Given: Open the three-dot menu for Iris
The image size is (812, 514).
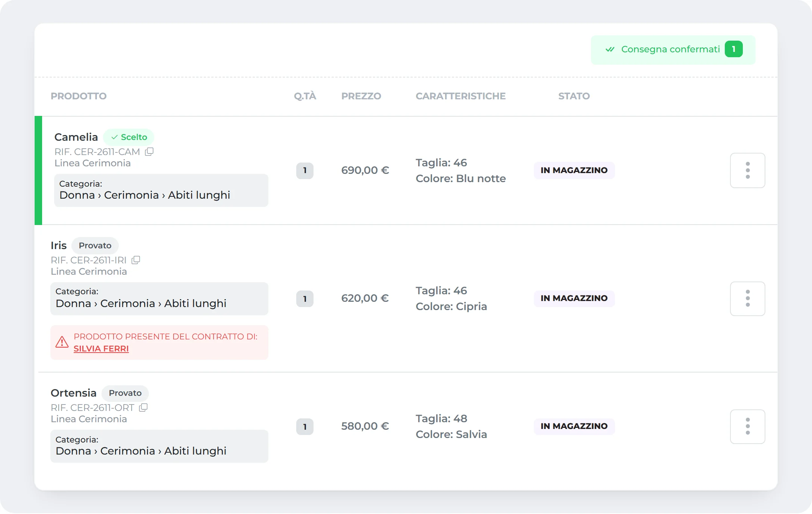Looking at the screenshot, I should [x=747, y=298].
